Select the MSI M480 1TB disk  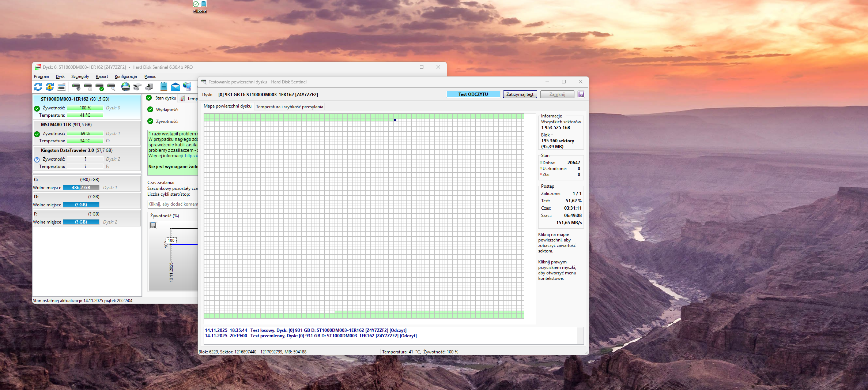pyautogui.click(x=66, y=125)
